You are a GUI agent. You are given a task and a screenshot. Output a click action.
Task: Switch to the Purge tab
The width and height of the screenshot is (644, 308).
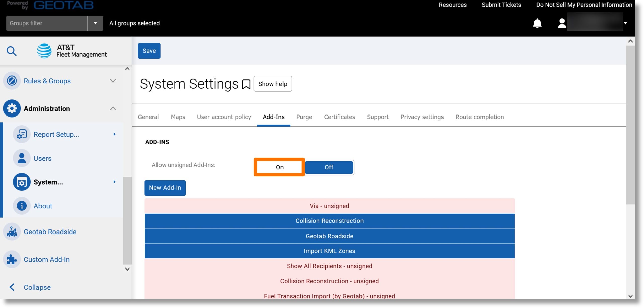[x=304, y=117]
